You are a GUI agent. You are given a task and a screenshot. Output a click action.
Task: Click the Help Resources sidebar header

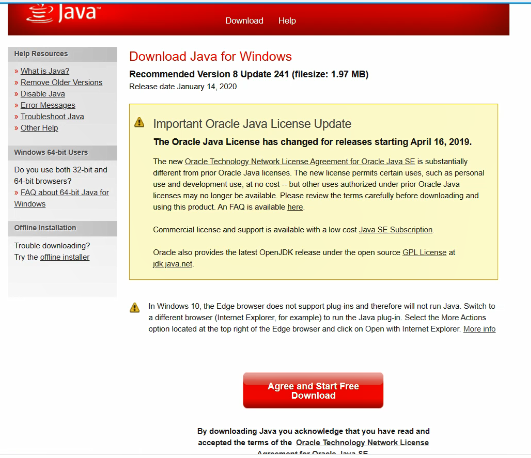pos(62,54)
